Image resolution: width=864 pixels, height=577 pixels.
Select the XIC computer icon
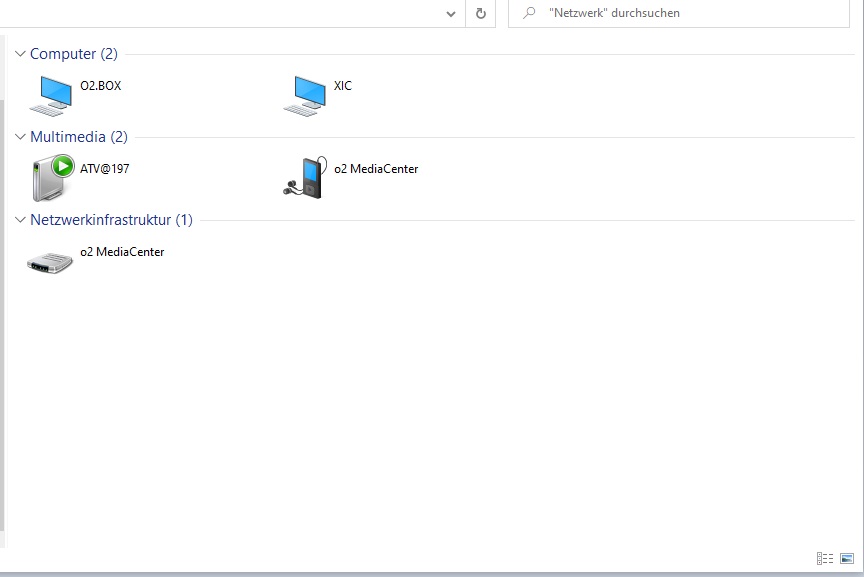click(x=305, y=96)
